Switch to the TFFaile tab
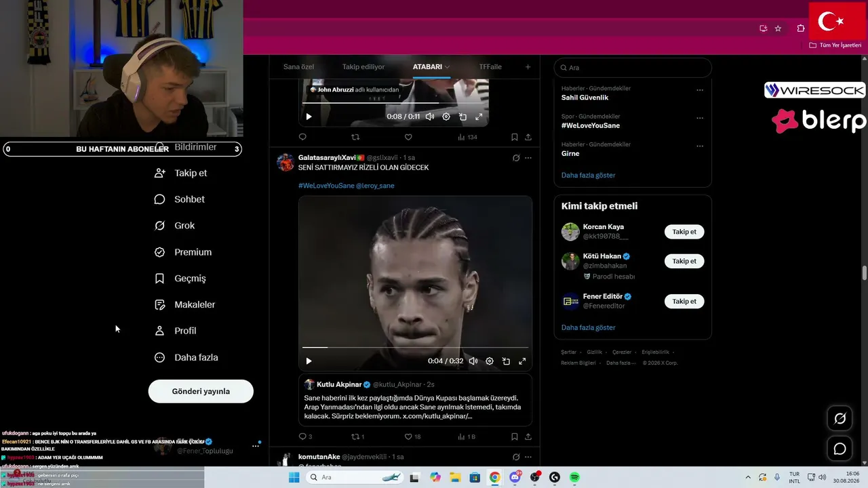Screen dimensions: 868x488 [x=490, y=67]
